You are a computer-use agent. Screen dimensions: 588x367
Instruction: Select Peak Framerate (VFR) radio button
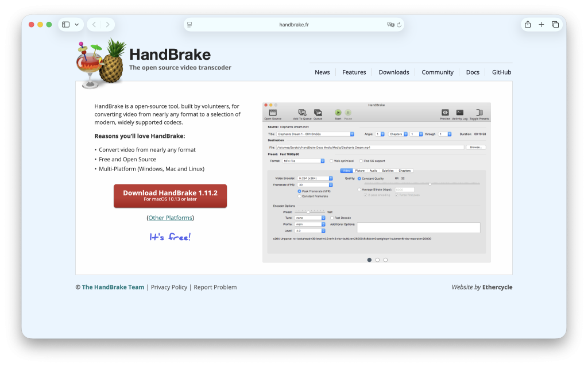tap(299, 191)
